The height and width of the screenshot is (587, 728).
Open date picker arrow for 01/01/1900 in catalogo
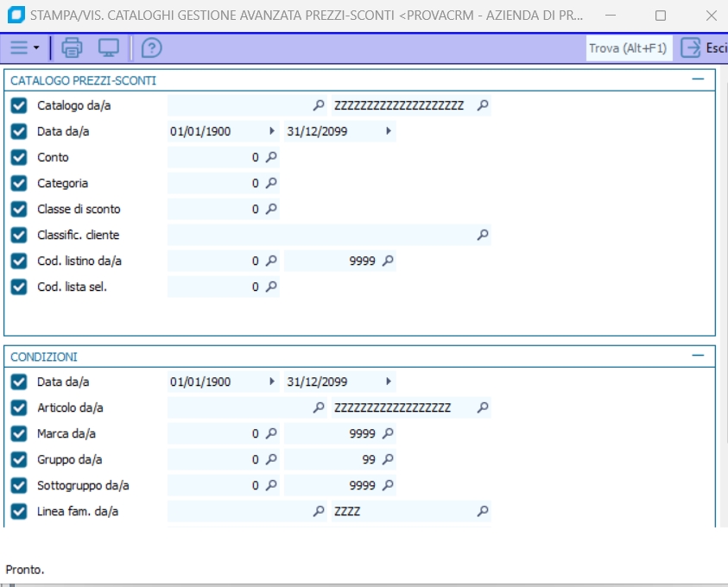coord(272,131)
